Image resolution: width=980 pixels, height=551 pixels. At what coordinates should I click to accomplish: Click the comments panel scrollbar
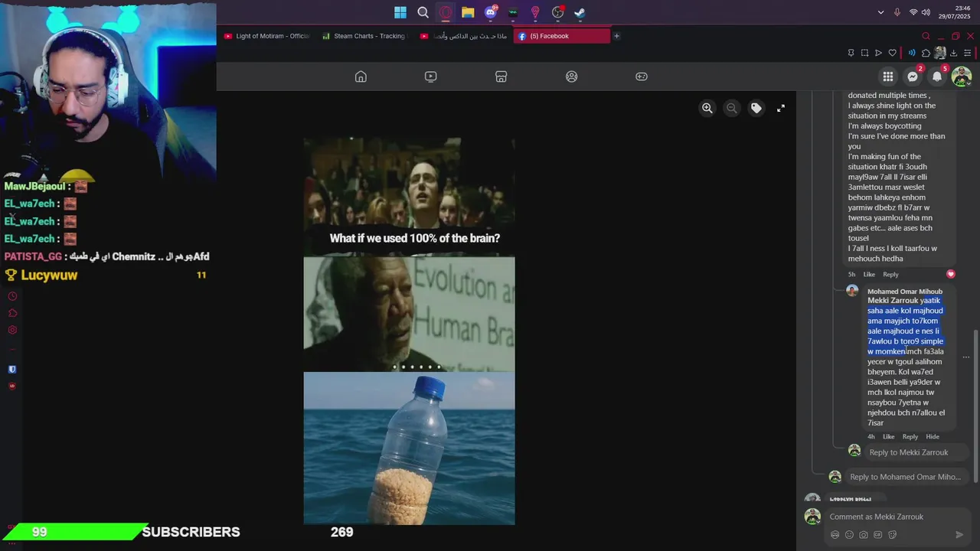[x=975, y=406]
